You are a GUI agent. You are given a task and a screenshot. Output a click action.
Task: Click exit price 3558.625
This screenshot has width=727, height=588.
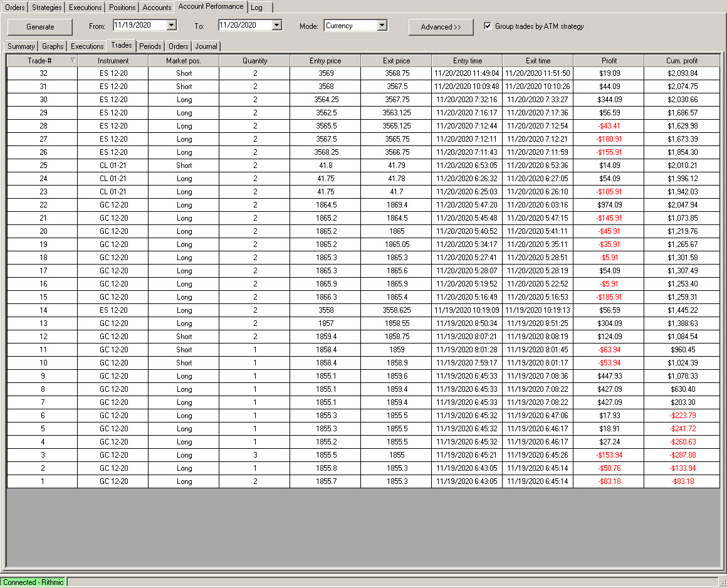coord(397,310)
